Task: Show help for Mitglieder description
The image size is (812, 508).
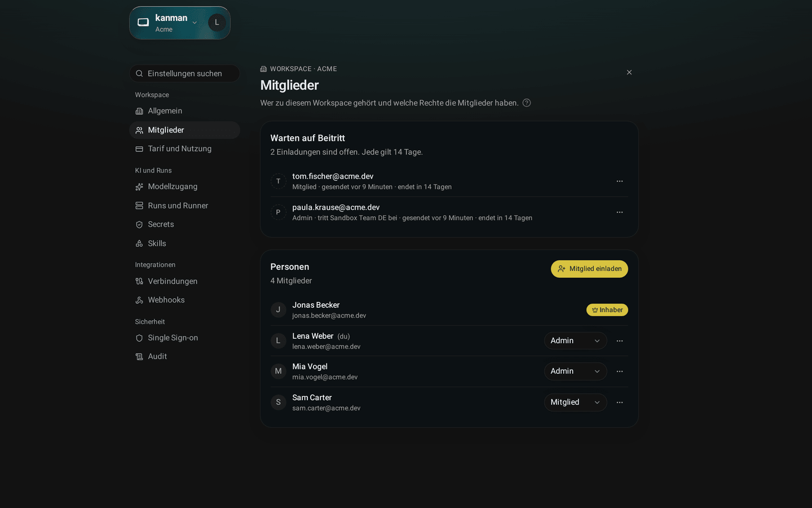Action: pos(527,103)
